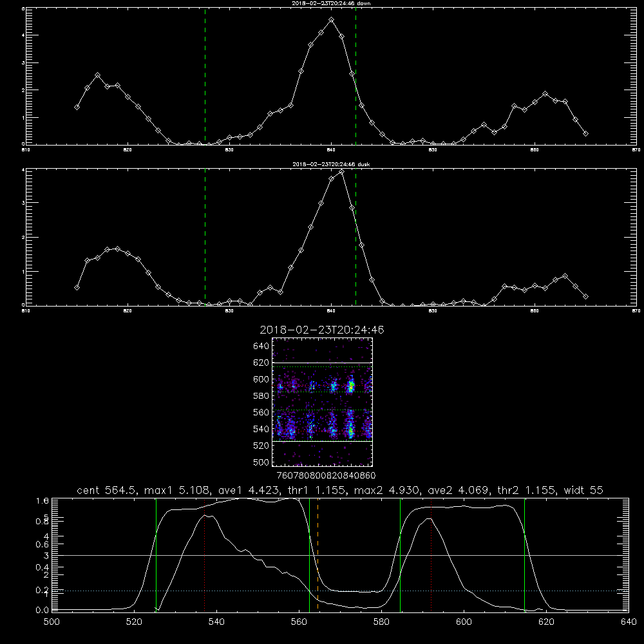
Task: Click the first diamond data point of dawn curve
Action: [77, 107]
